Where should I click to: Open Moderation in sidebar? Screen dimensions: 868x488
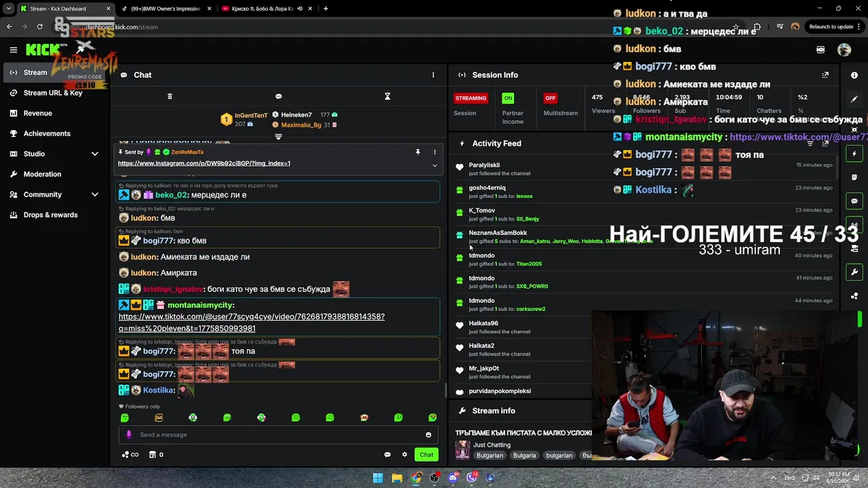click(56, 174)
